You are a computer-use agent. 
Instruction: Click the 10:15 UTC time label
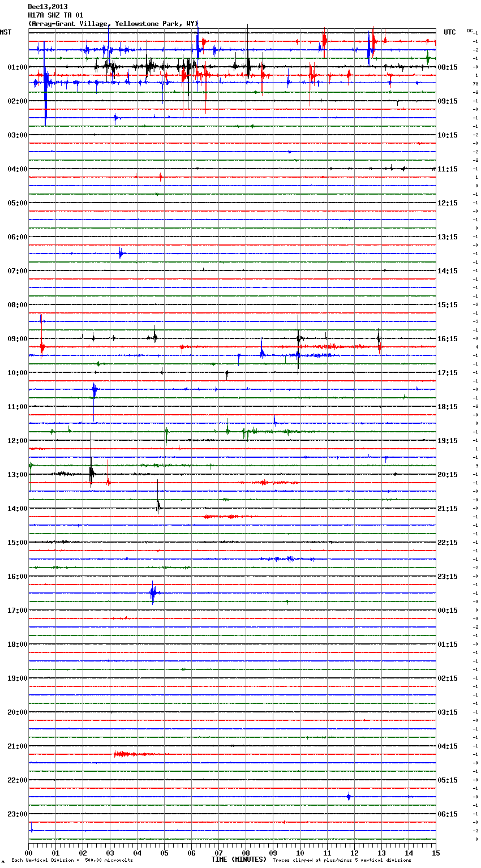(448, 135)
